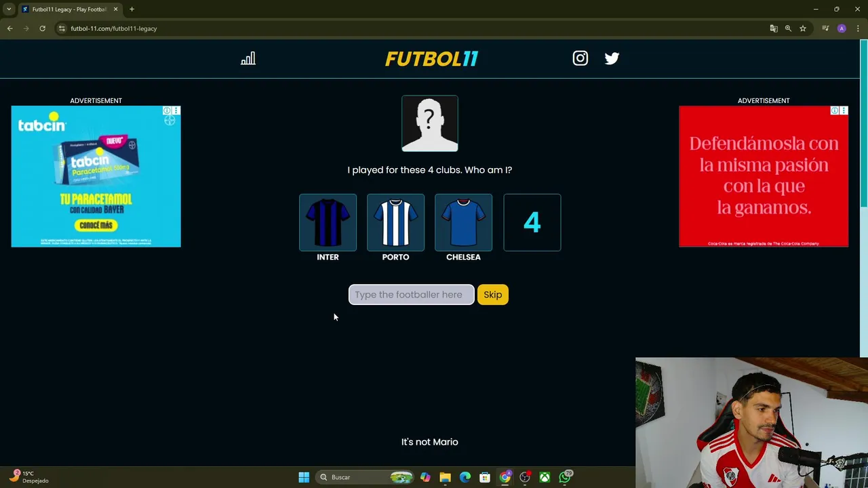The height and width of the screenshot is (488, 868).
Task: Close the Futbol11 Legacy tab
Action: pos(115,9)
